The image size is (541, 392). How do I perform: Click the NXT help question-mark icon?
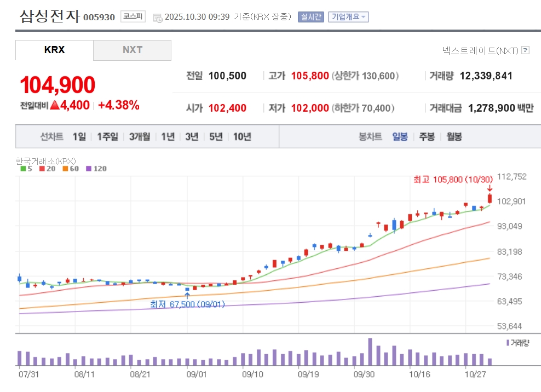point(526,50)
